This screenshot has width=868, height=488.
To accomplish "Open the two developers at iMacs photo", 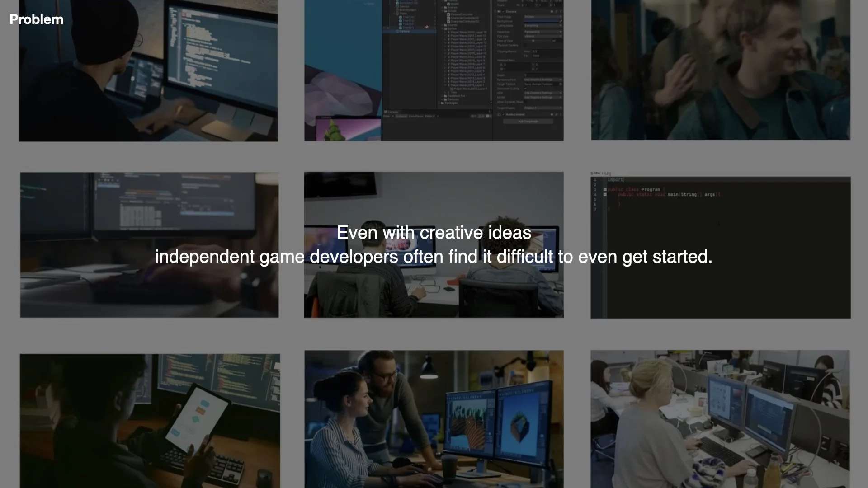I will [x=434, y=294].
